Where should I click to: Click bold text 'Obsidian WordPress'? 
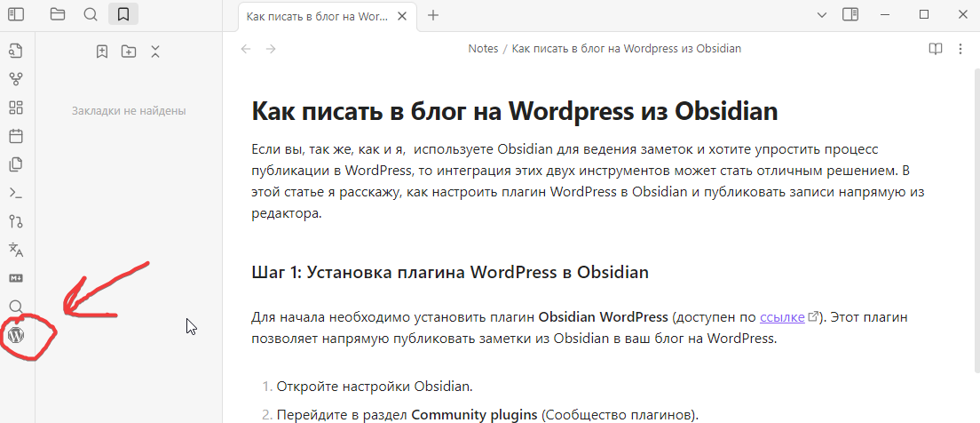[603, 317]
